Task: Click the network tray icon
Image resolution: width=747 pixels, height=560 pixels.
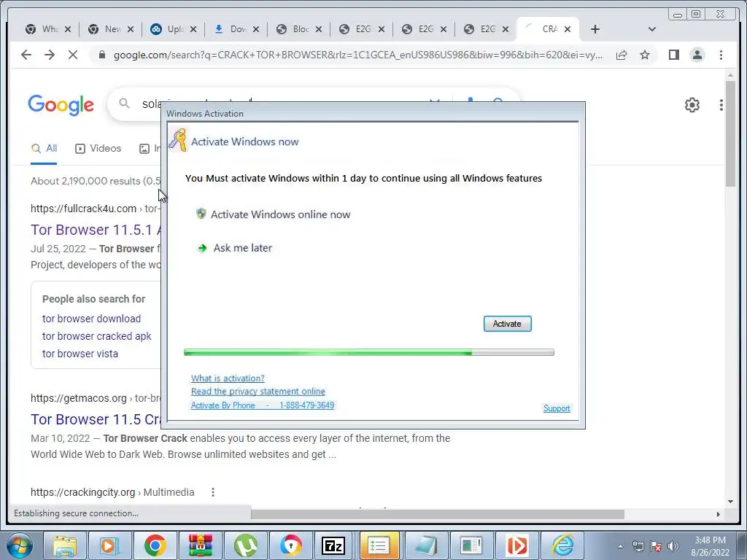Action: coord(638,546)
